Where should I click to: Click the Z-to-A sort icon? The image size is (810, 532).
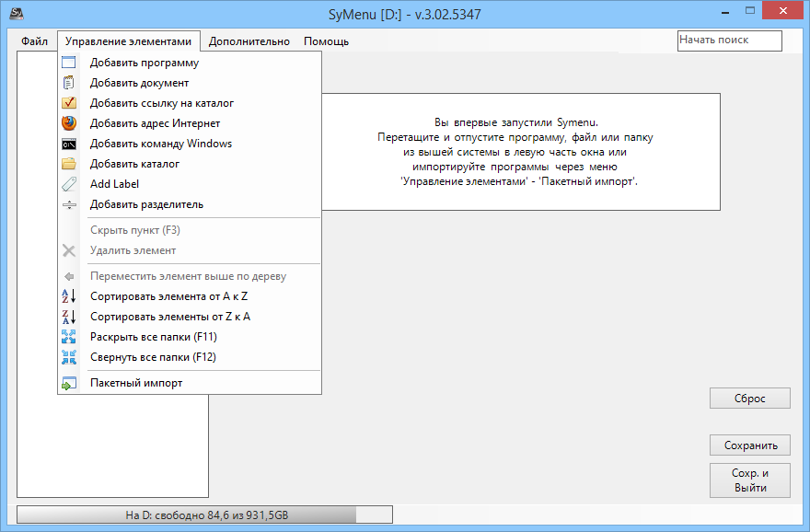coord(69,317)
